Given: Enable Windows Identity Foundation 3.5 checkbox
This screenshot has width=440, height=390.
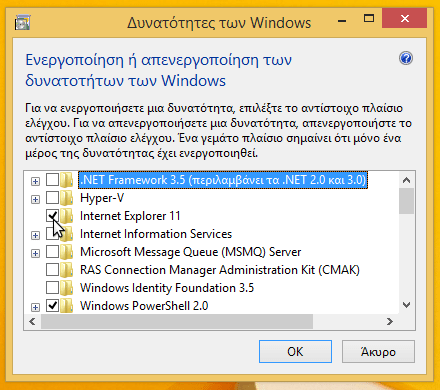Looking at the screenshot, I should pyautogui.click(x=52, y=288).
